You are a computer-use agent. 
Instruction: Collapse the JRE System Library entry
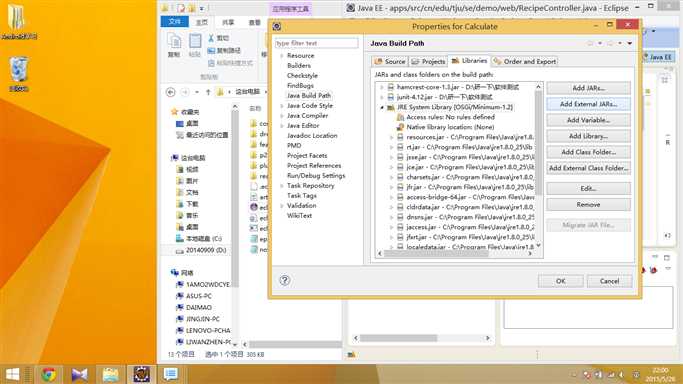382,107
